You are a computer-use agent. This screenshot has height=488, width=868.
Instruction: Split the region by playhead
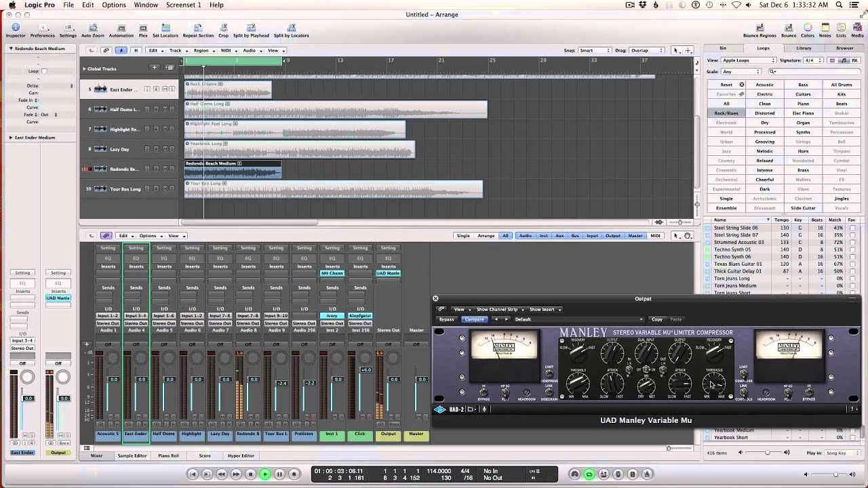click(x=251, y=30)
